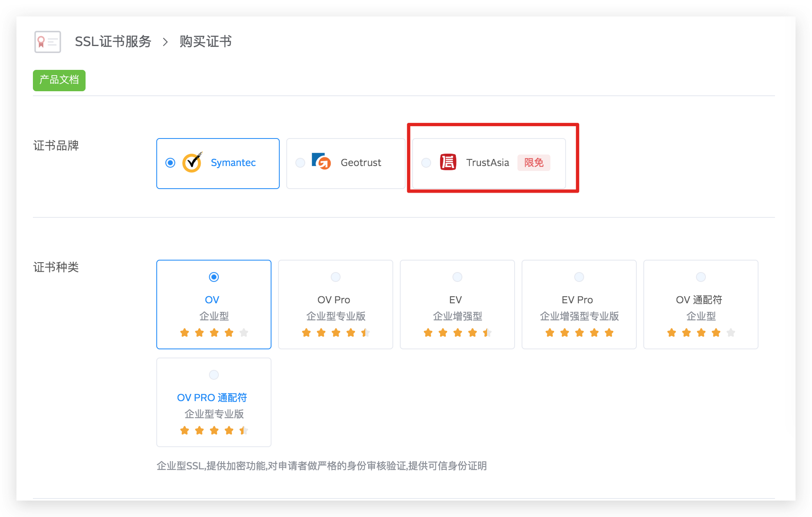Click the five-star rating under EV Pro
The image size is (812, 517).
(x=579, y=333)
